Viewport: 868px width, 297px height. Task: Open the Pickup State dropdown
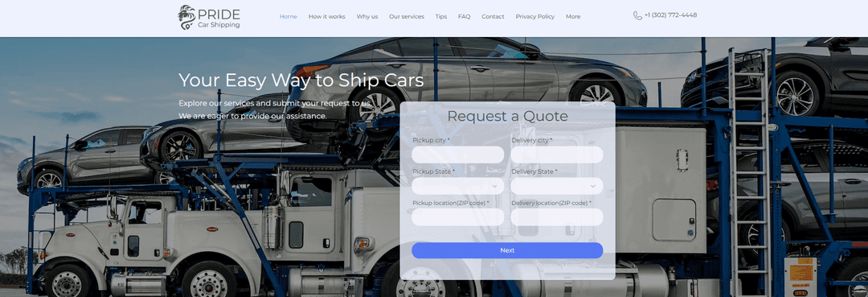(458, 186)
